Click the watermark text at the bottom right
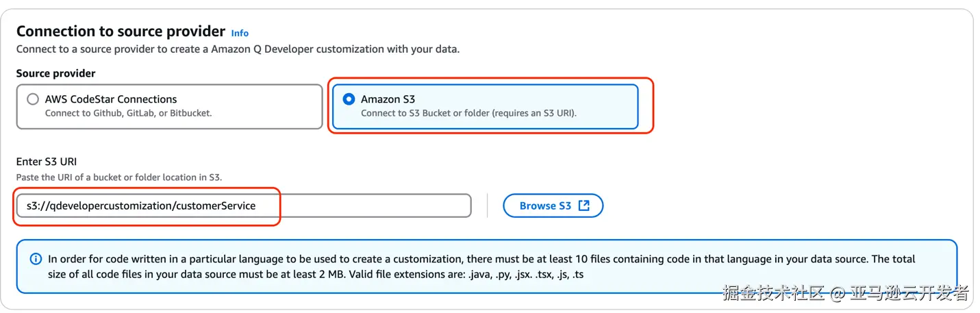Viewport: 980px width, 313px height. pos(846,294)
